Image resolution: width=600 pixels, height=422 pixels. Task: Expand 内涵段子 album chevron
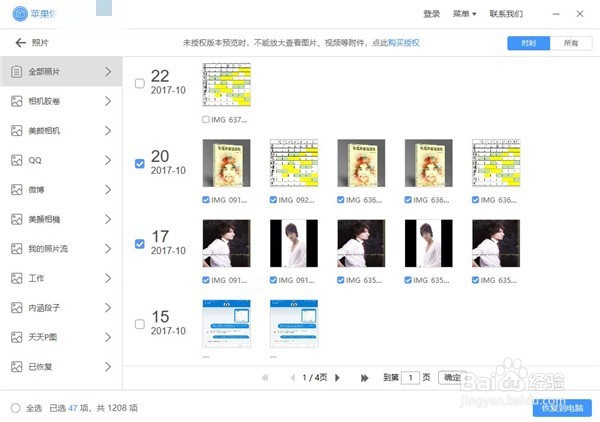(x=108, y=308)
